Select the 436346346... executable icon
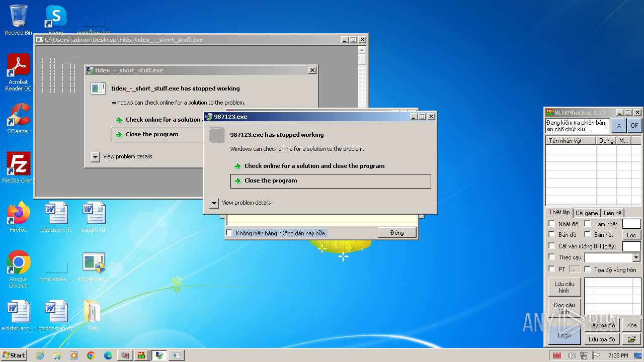The width and height of the screenshot is (644, 362). click(94, 266)
